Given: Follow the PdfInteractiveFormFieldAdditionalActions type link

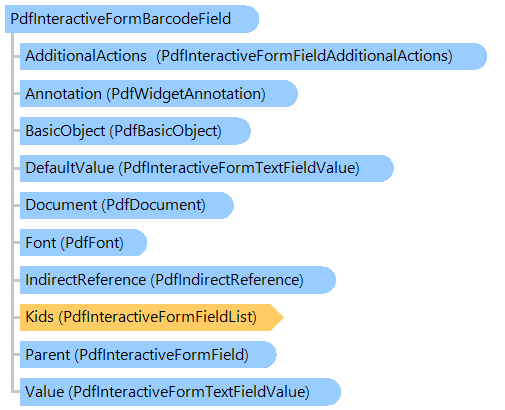Looking at the screenshot, I should click(x=304, y=56).
